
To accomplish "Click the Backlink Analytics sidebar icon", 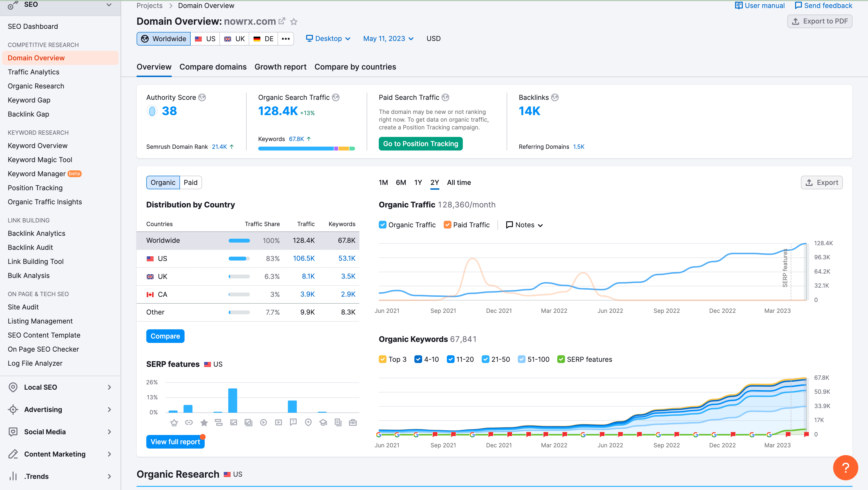I will point(36,233).
